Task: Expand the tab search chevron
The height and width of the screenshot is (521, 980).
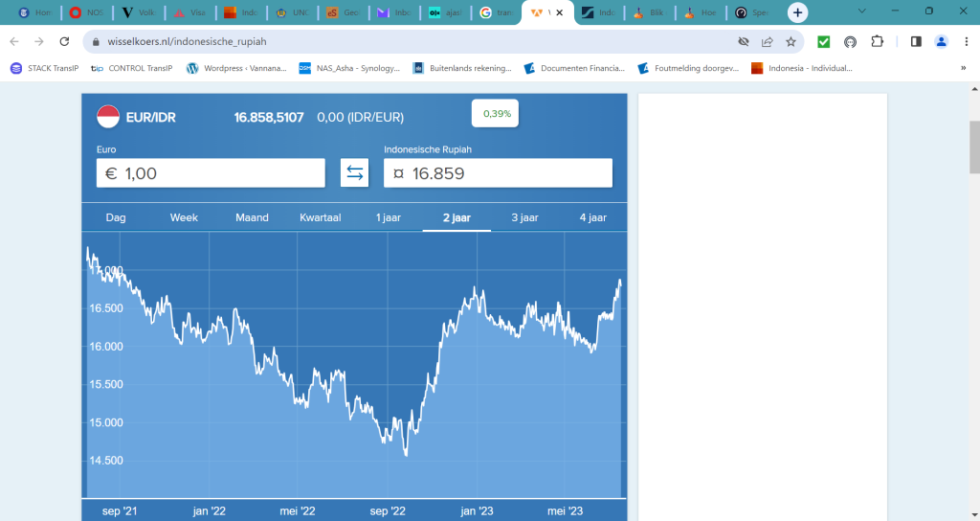Action: point(862,11)
